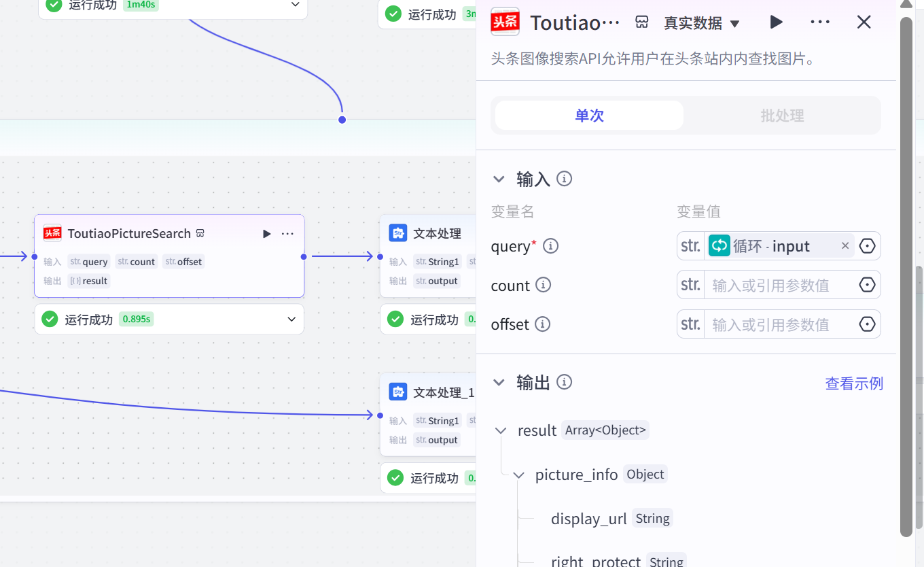Open variable selector for the count field

868,285
